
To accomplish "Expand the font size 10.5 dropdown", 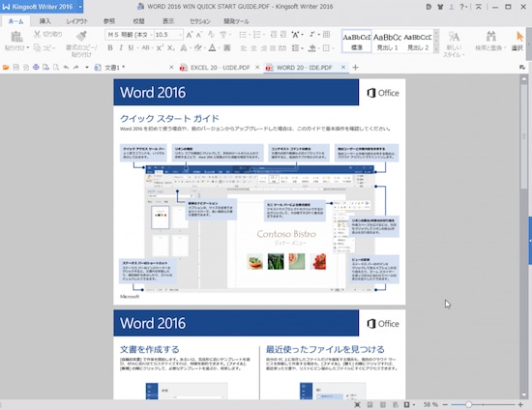I will (x=180, y=35).
